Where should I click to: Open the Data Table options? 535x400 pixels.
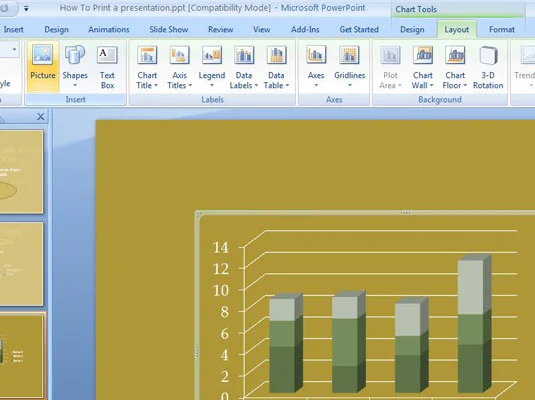[276, 67]
